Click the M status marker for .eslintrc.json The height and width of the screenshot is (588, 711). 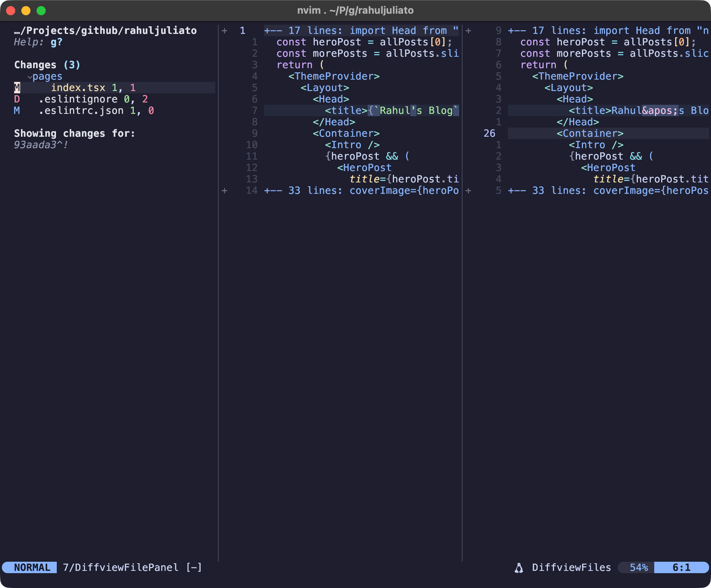17,110
